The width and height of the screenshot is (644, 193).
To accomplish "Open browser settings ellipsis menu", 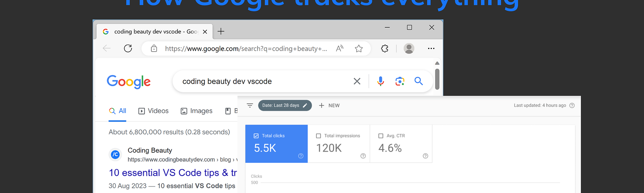I will click(431, 49).
